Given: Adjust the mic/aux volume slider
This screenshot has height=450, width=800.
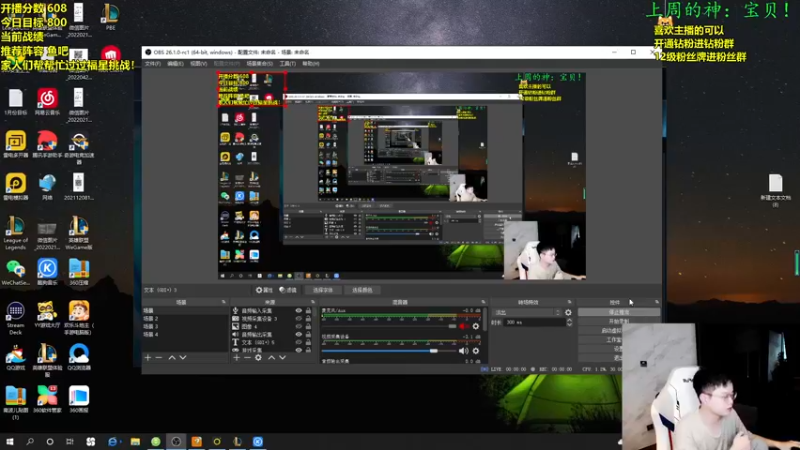Looking at the screenshot, I should click(x=389, y=326).
